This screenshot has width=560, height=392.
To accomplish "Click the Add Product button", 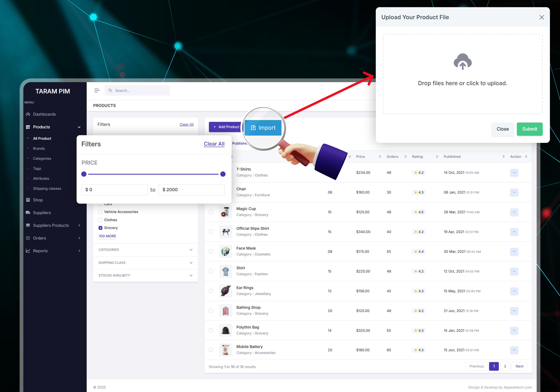I will [x=226, y=127].
